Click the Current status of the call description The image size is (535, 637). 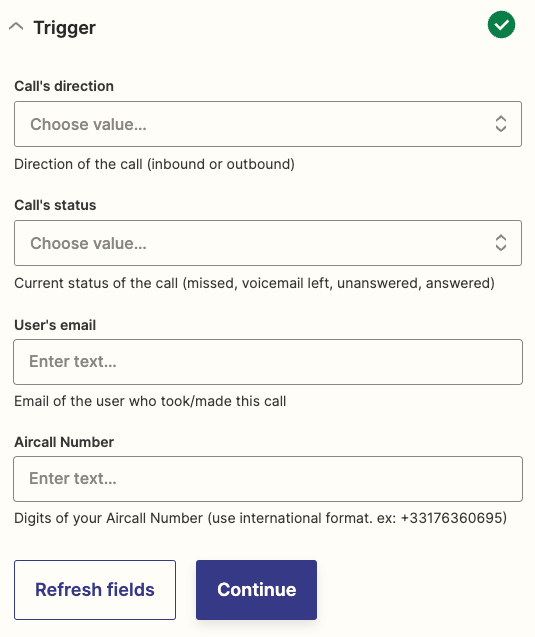[254, 283]
